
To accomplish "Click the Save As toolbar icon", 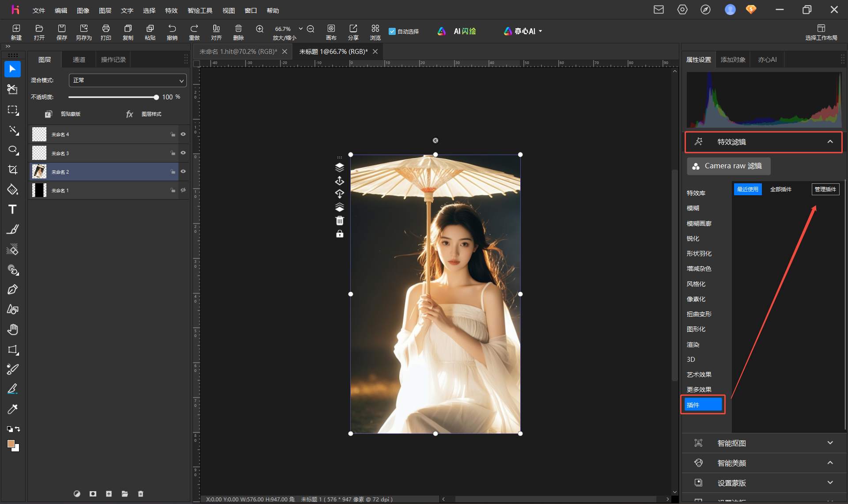I will click(x=84, y=32).
